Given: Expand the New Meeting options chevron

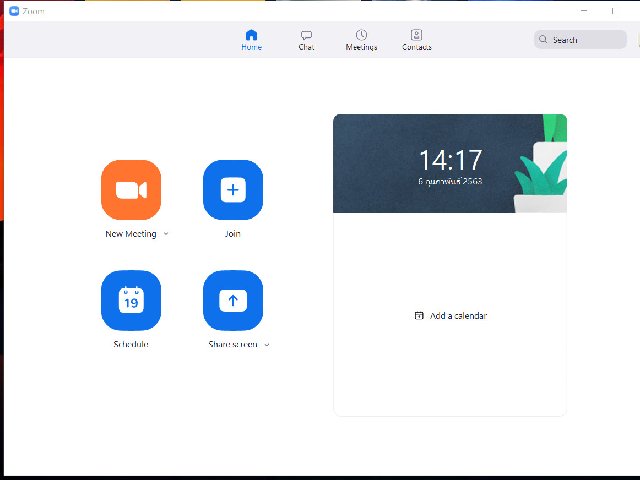Looking at the screenshot, I should pos(166,234).
